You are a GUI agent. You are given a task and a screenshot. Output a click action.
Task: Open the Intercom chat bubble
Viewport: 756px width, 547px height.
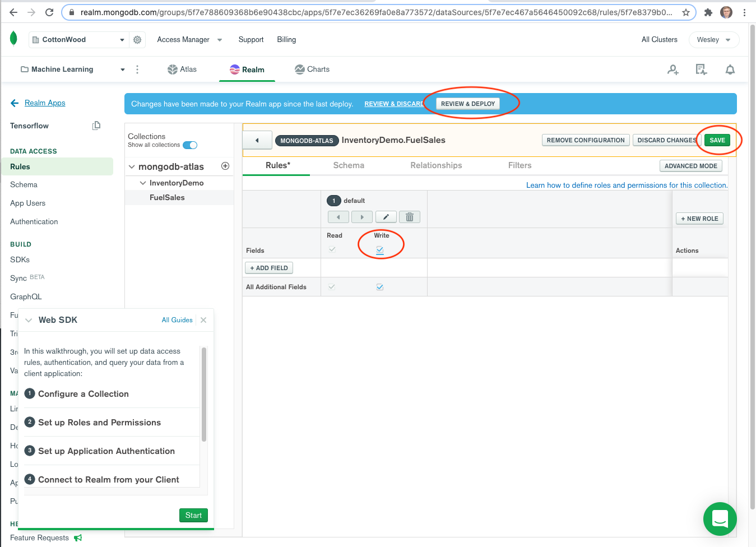720,519
